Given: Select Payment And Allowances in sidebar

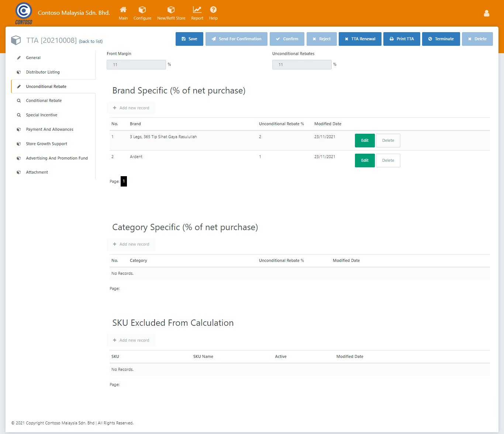Looking at the screenshot, I should click(49, 129).
